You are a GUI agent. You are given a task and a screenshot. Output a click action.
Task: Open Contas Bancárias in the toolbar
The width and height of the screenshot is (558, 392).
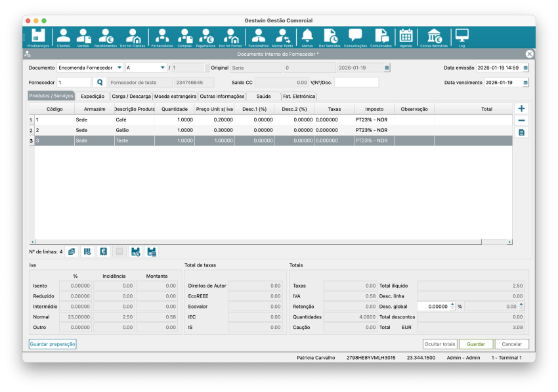[434, 37]
